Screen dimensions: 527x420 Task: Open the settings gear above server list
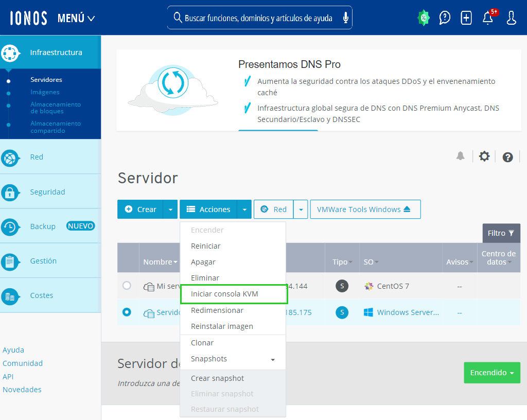coord(484,156)
